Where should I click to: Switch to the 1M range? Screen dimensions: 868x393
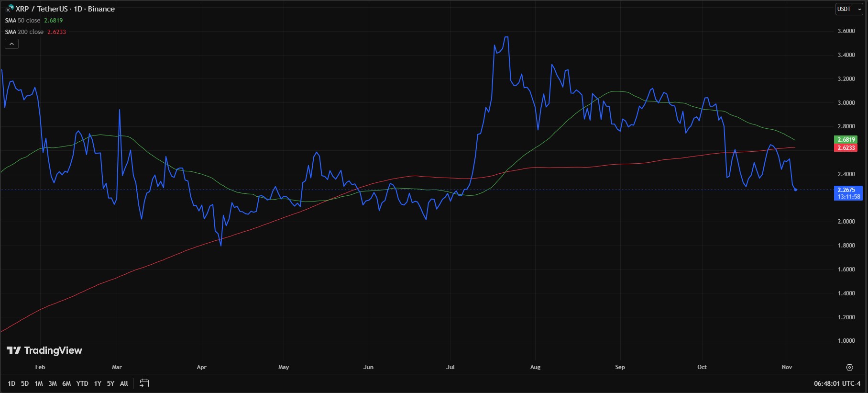pos(39,383)
